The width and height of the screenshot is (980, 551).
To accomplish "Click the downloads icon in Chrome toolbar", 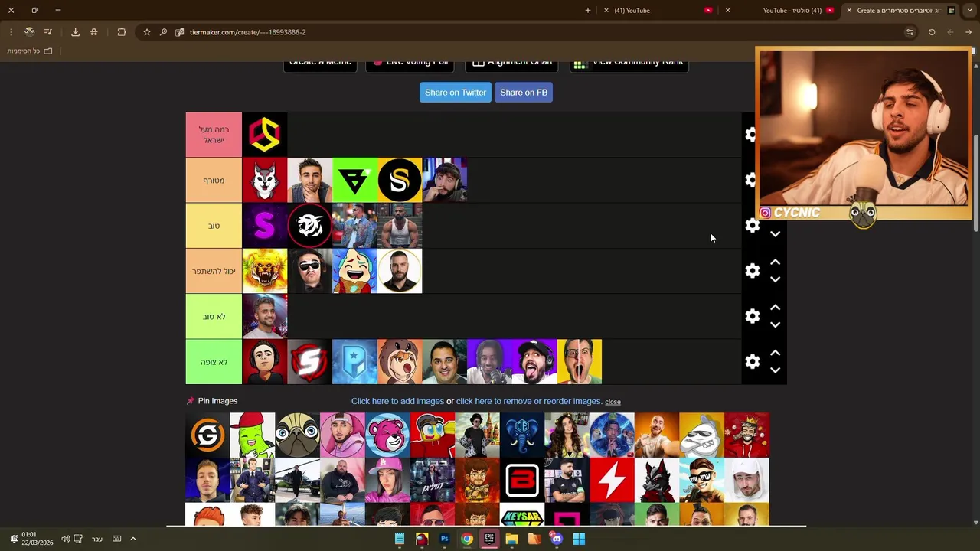I will point(75,32).
